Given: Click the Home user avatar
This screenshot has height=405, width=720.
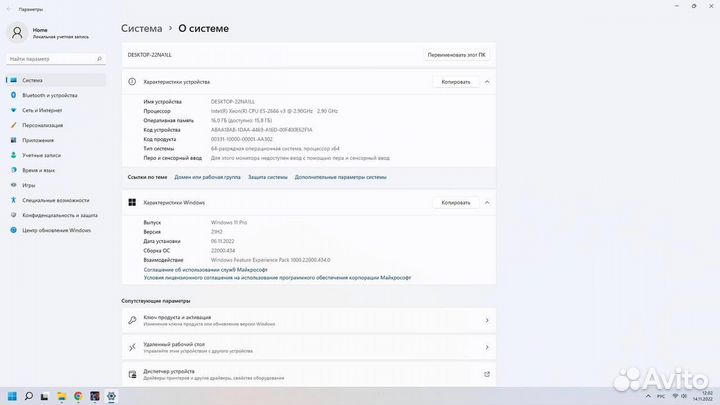Looking at the screenshot, I should pos(17,33).
